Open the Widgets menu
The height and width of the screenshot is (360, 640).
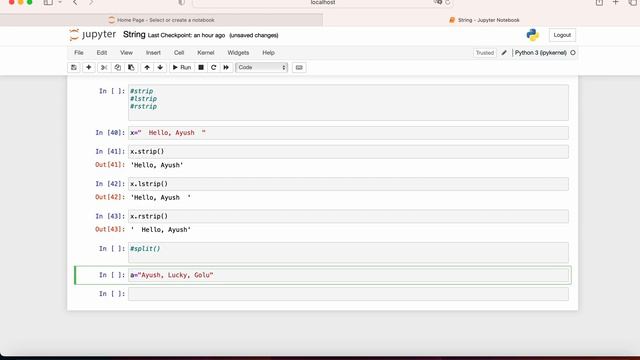pos(238,53)
